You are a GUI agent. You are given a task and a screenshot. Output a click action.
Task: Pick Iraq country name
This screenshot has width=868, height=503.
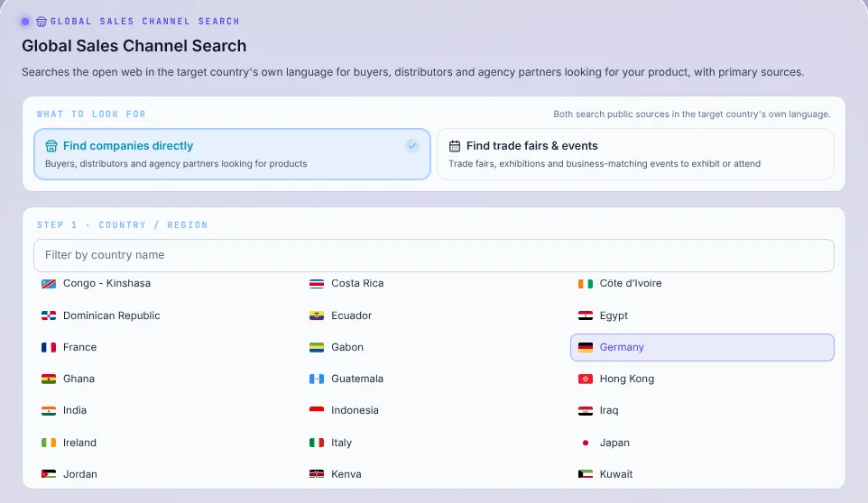tap(609, 410)
